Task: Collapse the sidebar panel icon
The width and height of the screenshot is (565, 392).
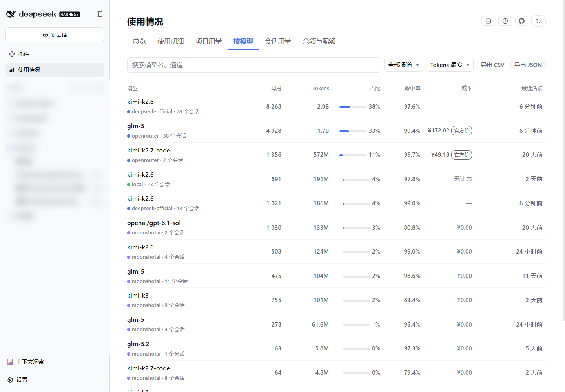Action: coord(100,14)
